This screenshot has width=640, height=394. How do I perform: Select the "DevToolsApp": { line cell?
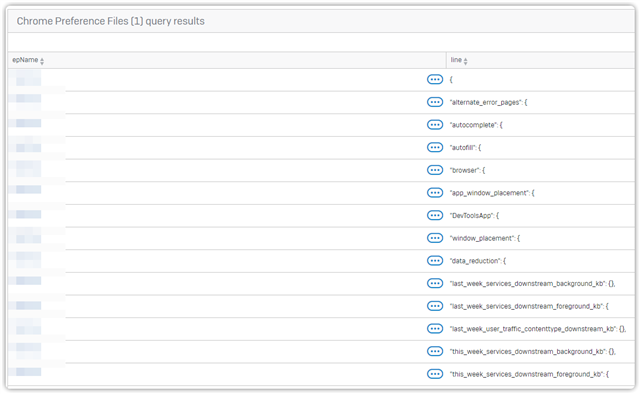[x=474, y=216]
